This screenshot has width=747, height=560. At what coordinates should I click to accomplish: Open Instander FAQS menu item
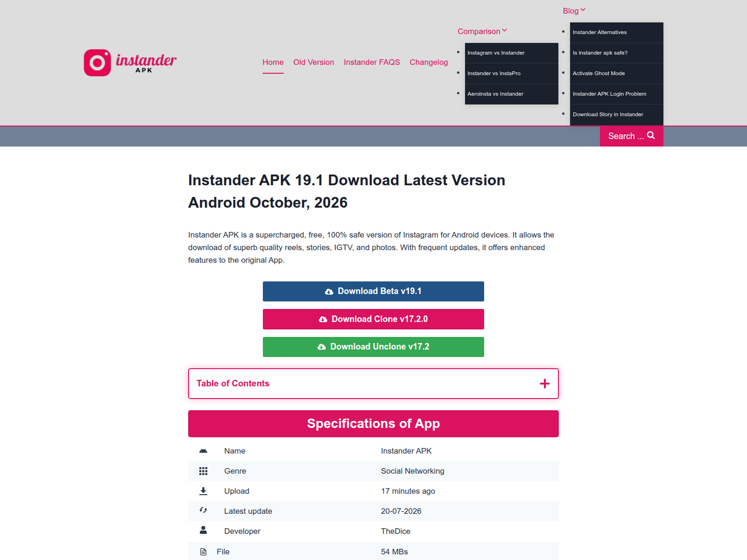click(x=372, y=62)
